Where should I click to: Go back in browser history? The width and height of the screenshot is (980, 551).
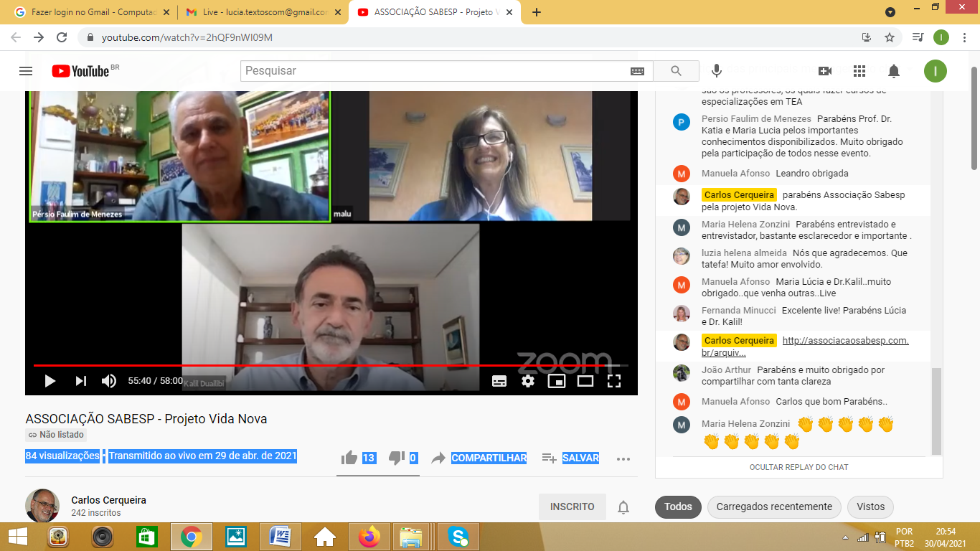pos(16,37)
